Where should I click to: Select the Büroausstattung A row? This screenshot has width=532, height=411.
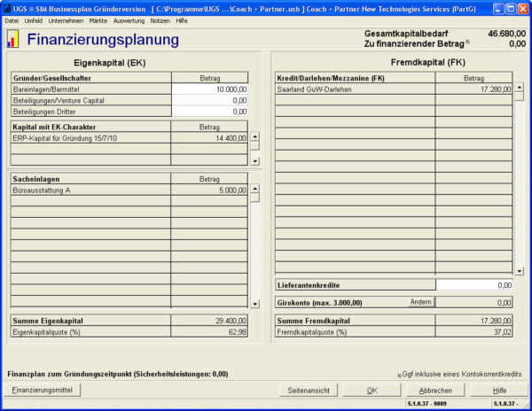point(129,190)
